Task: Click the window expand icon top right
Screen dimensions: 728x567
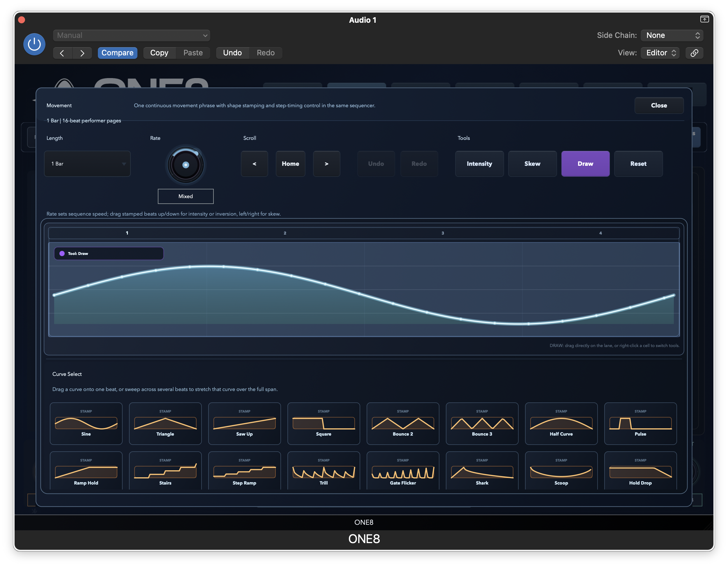Action: click(x=704, y=19)
